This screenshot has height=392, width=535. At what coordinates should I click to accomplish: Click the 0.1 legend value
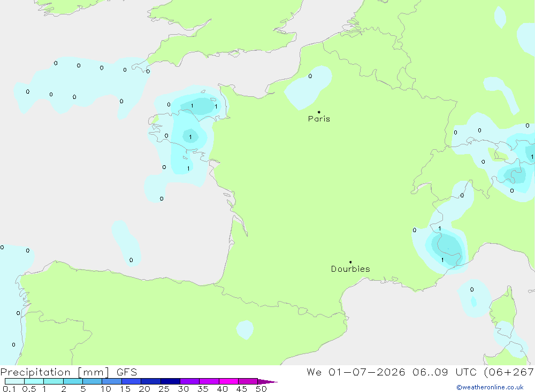click(9, 389)
